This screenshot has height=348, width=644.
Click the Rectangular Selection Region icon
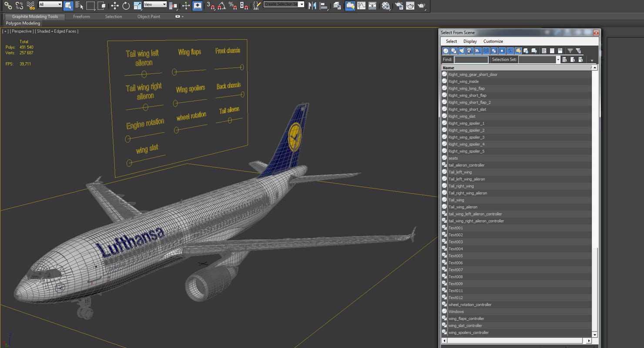coord(91,6)
